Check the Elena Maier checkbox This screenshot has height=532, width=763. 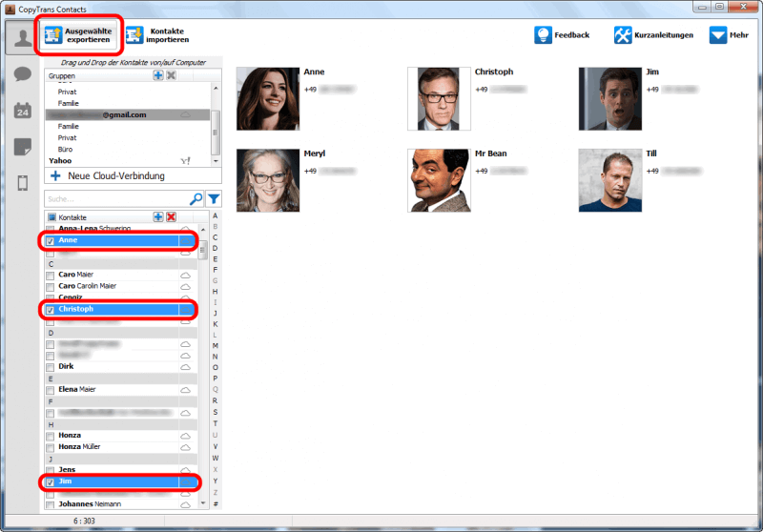pyautogui.click(x=51, y=390)
